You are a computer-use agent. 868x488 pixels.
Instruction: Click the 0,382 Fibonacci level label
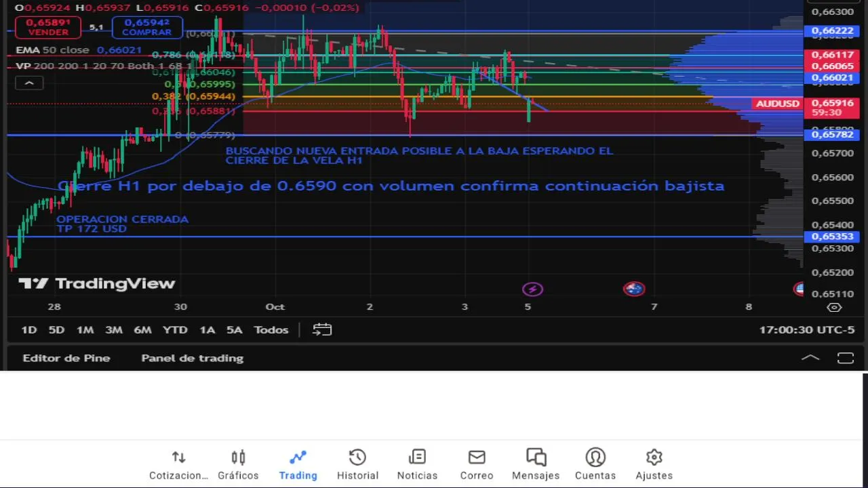pos(193,96)
